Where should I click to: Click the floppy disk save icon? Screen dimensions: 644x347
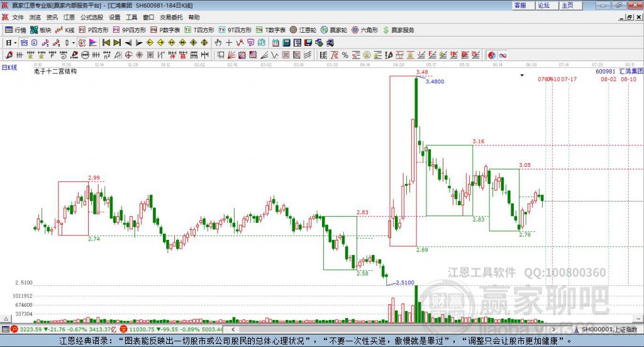pos(308,43)
